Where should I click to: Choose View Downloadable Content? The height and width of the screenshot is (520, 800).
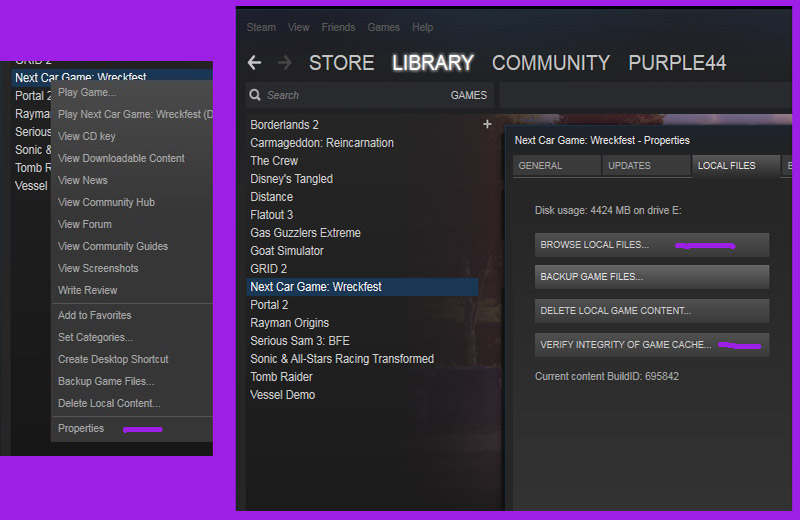[x=121, y=158]
